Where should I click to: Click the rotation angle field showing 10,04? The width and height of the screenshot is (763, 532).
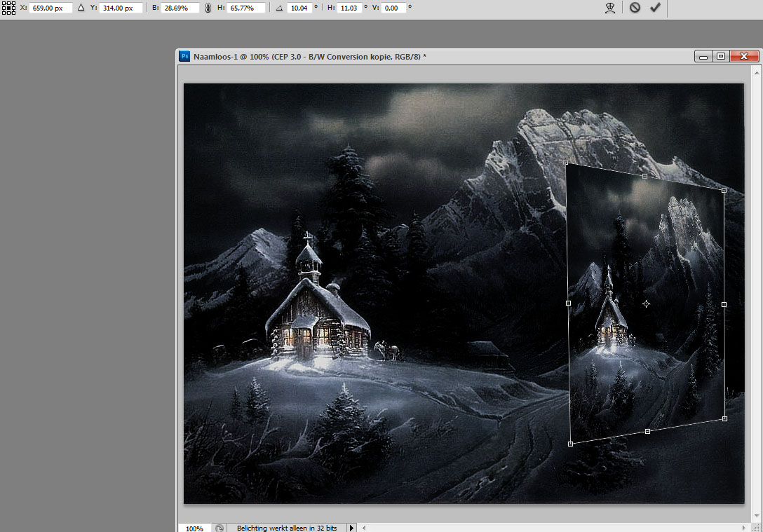pos(299,8)
